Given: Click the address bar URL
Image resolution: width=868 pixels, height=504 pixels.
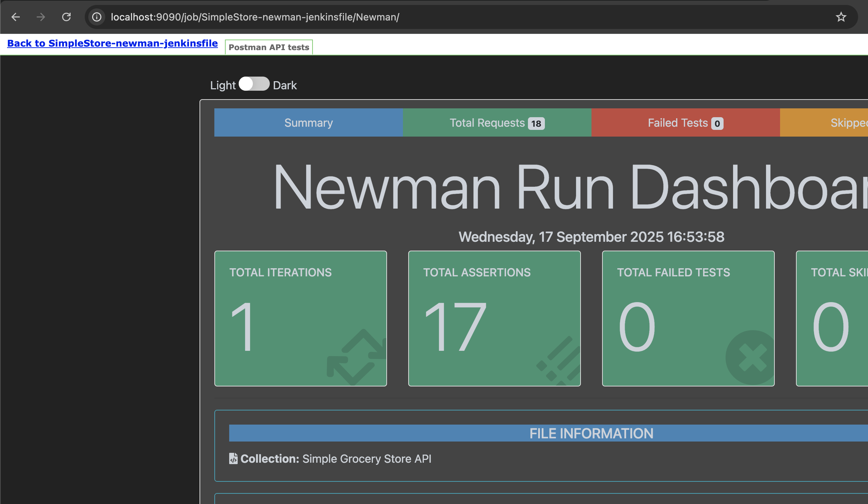Looking at the screenshot, I should click(255, 17).
